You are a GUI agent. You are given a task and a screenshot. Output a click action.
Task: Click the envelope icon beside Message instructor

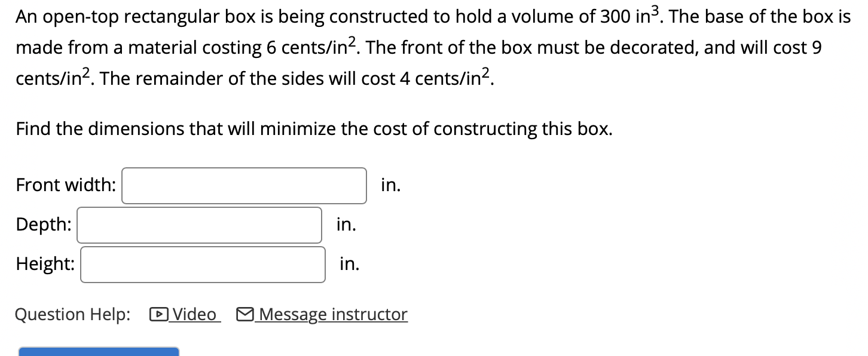245,314
